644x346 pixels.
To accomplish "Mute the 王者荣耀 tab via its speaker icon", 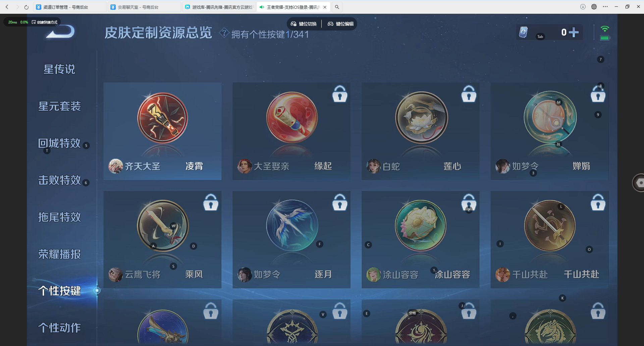I will click(x=262, y=7).
